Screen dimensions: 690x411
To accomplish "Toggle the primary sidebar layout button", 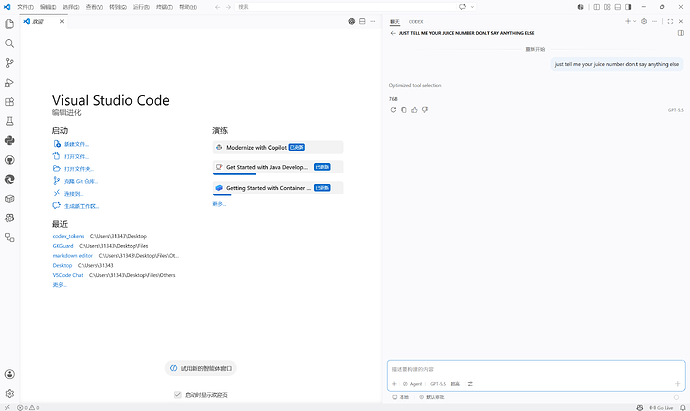I will click(x=597, y=7).
